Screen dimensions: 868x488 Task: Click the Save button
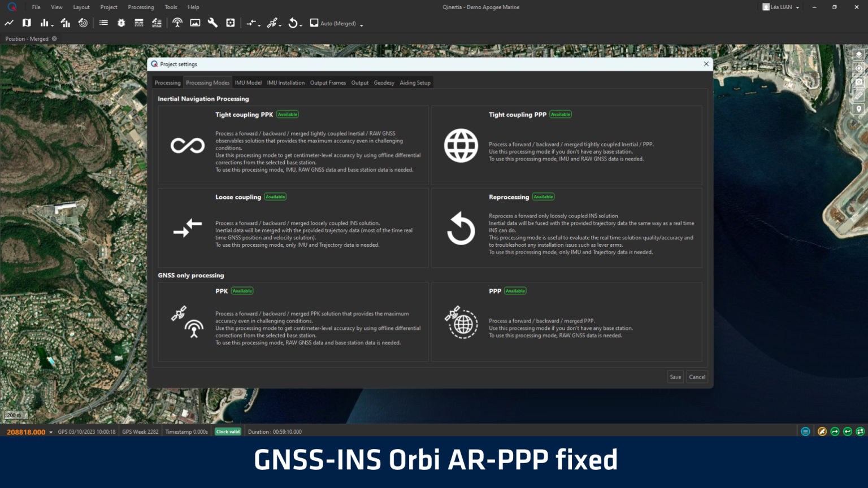pyautogui.click(x=675, y=377)
